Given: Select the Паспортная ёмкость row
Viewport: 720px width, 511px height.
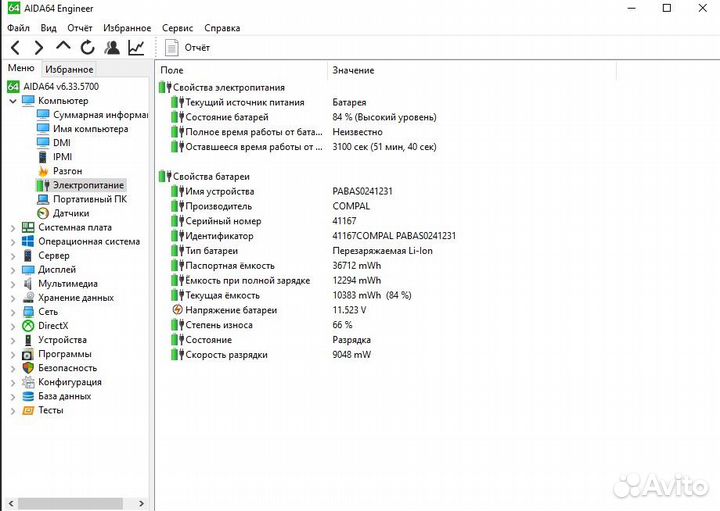Looking at the screenshot, I should [276, 265].
